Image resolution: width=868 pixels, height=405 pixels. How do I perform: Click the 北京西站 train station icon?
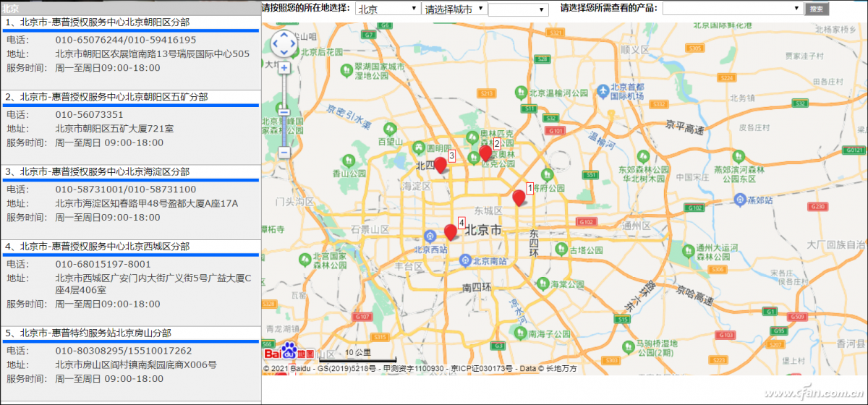click(x=430, y=236)
